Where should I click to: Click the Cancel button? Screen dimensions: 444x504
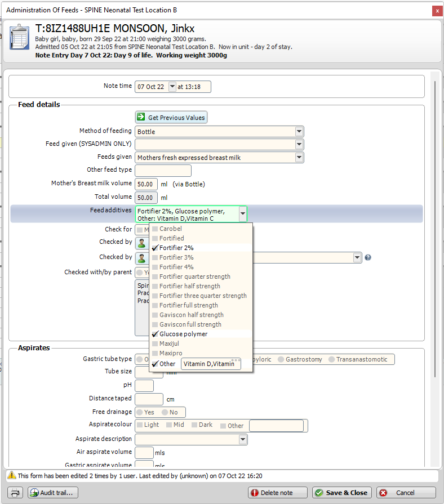tap(406, 492)
